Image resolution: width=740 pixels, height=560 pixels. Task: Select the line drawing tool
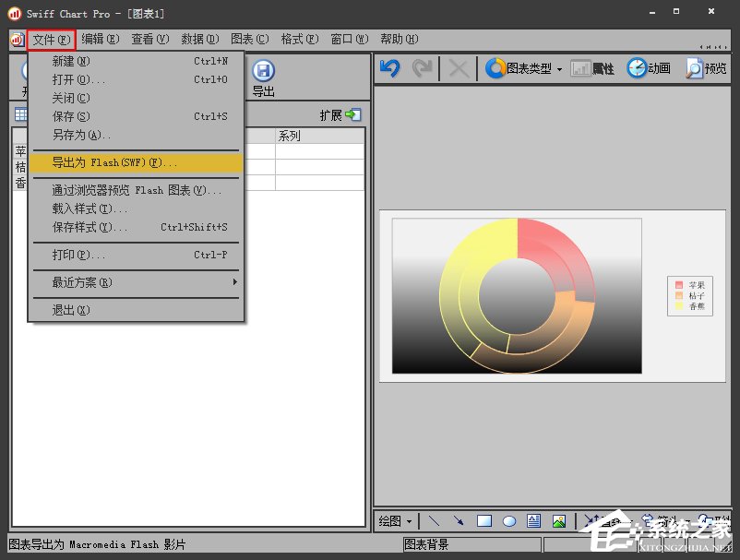coord(435,521)
